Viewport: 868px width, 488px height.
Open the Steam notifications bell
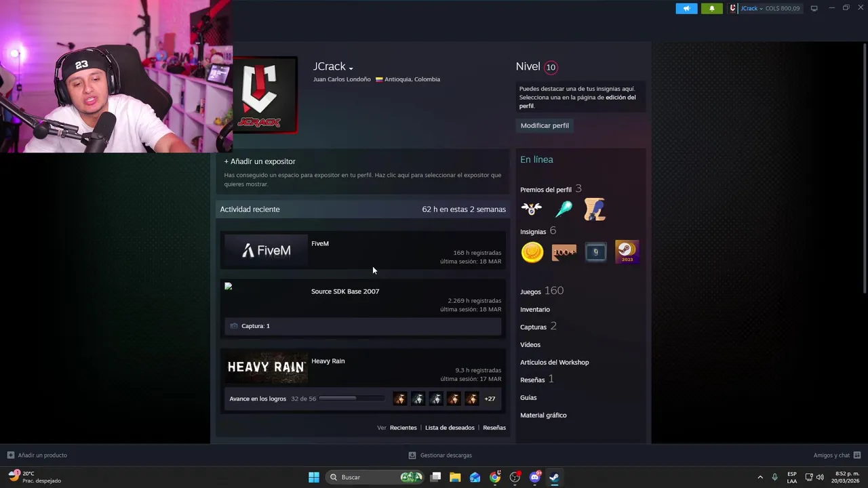(711, 8)
